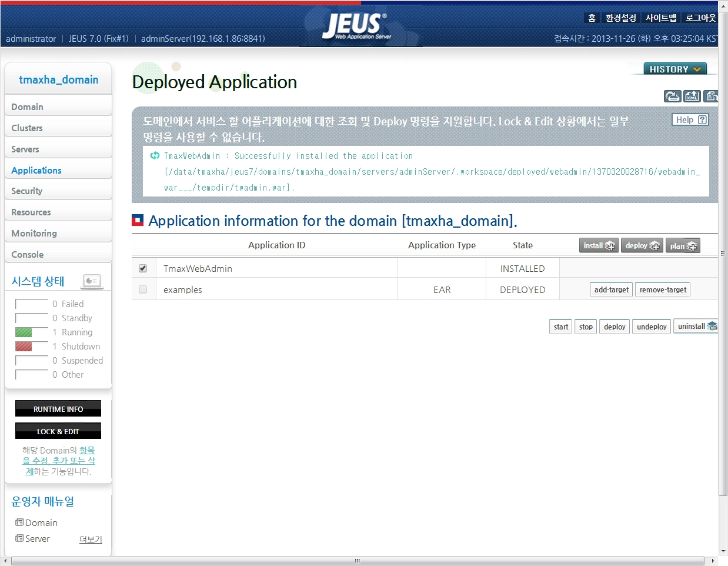
Task: Click the undeploy button
Action: point(652,327)
